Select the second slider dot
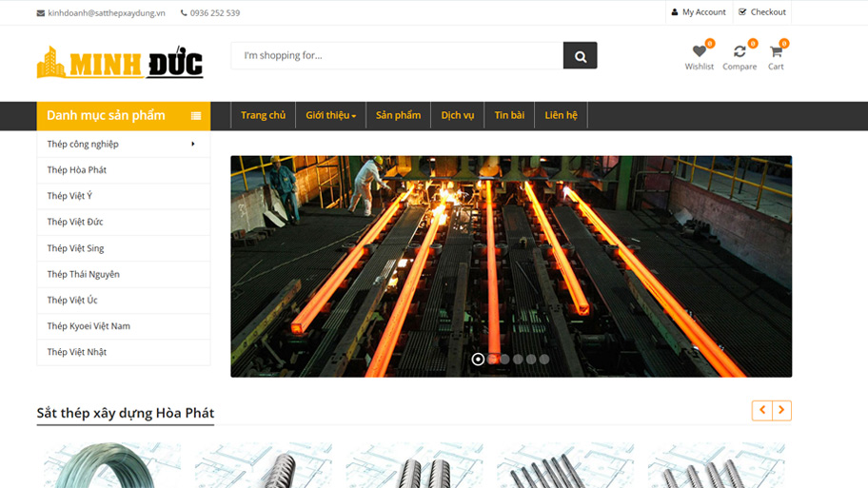The image size is (868, 488). tap(491, 359)
